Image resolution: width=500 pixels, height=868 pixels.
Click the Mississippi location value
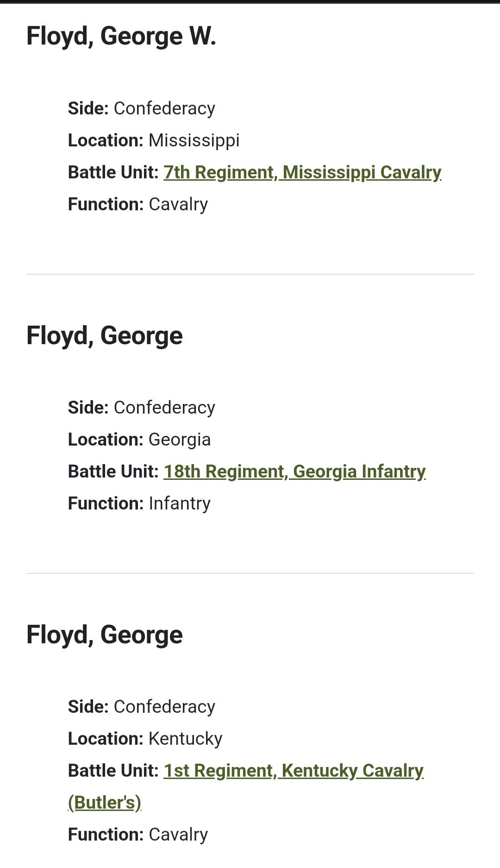[194, 140]
